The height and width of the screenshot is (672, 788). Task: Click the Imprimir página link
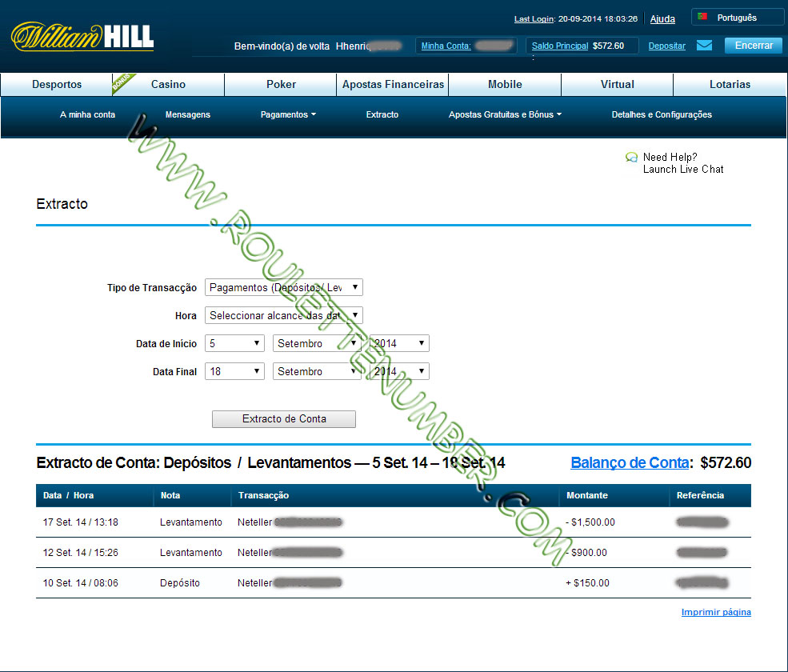716,612
